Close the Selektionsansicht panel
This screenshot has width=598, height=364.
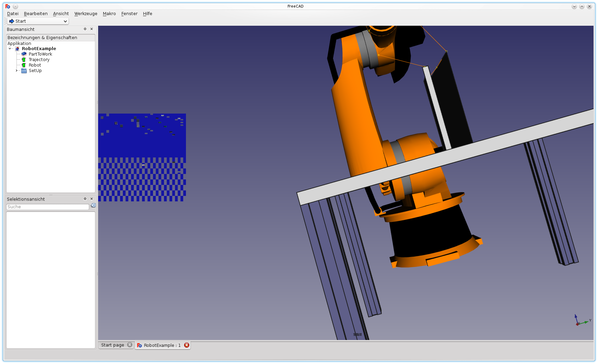tap(92, 199)
